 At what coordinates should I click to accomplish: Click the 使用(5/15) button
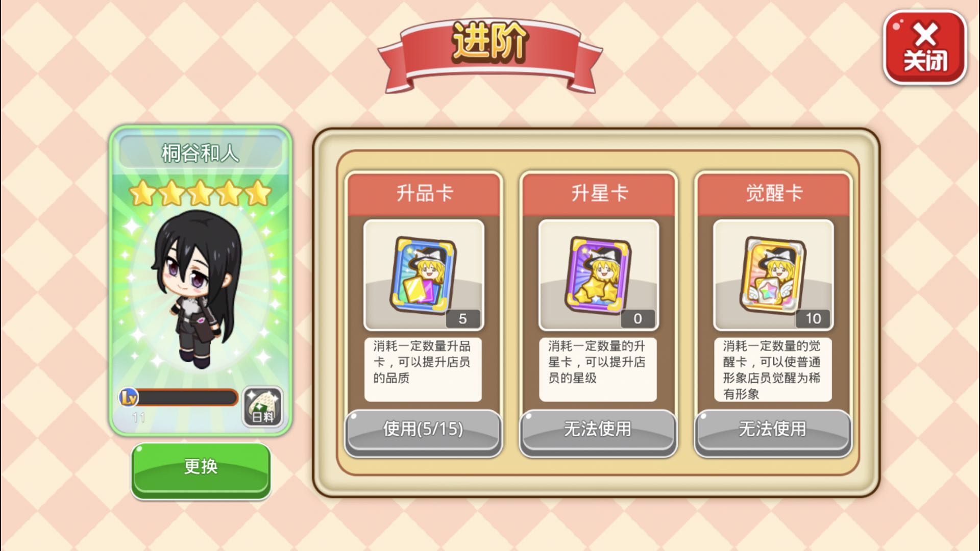coord(423,430)
